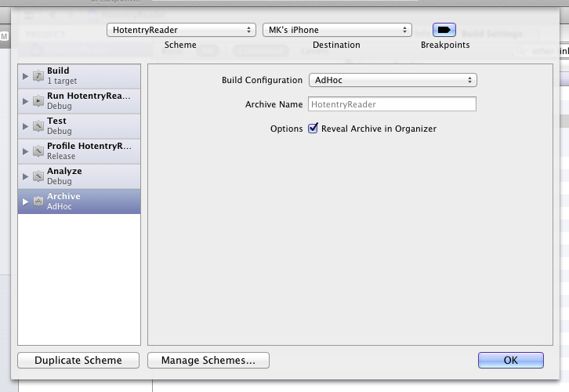Click the Manage Schemes... button

point(208,360)
